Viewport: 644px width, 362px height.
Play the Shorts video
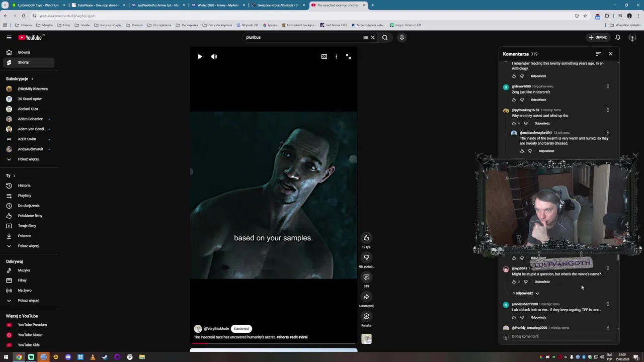[x=200, y=57]
